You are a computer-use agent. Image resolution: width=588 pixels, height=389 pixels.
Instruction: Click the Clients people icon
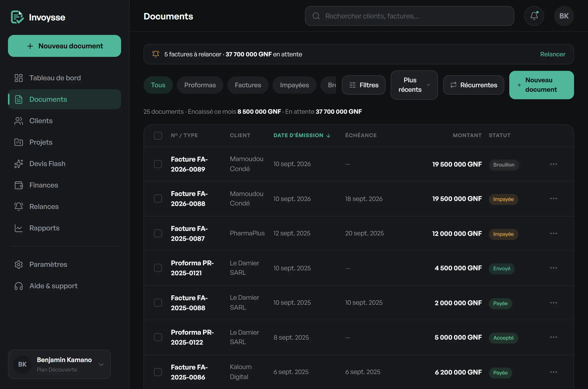[19, 121]
